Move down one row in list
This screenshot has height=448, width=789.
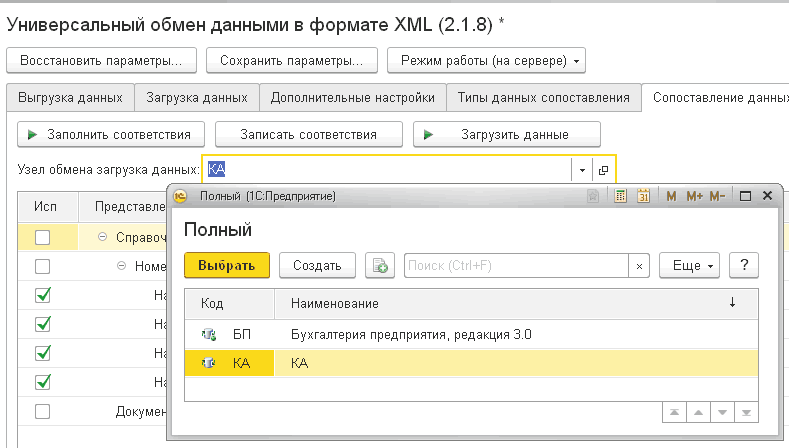tap(722, 413)
